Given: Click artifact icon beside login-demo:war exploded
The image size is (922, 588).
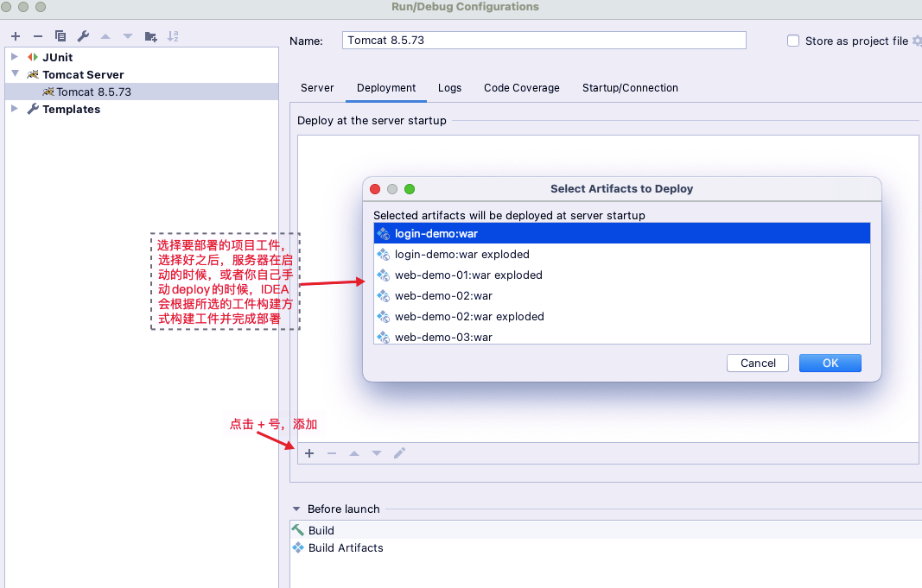Looking at the screenshot, I should point(384,255).
